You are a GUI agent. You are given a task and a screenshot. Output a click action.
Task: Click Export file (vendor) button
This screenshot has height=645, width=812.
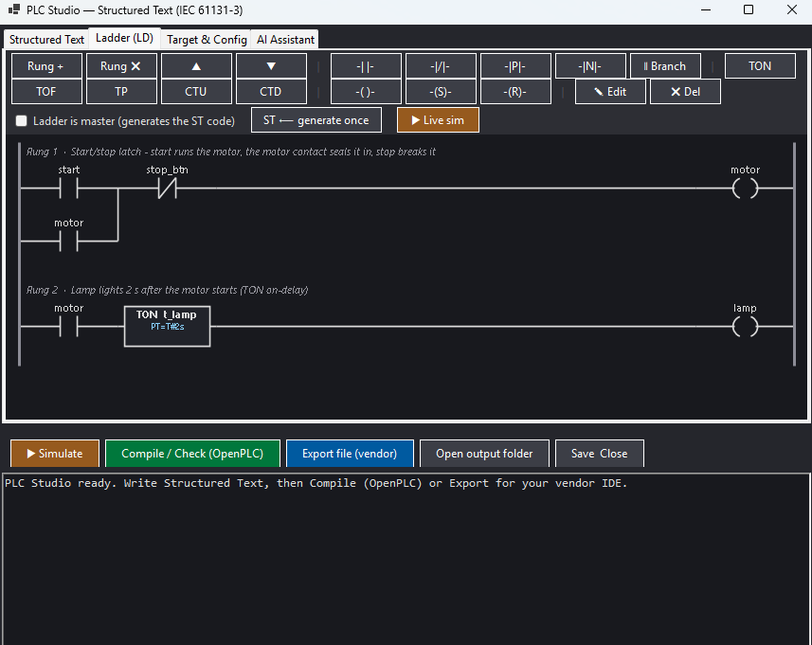(350, 454)
